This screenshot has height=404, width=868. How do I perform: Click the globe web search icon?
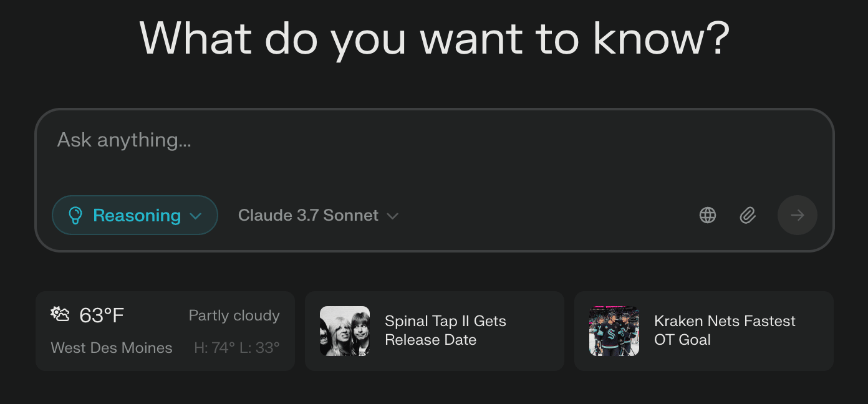(708, 215)
